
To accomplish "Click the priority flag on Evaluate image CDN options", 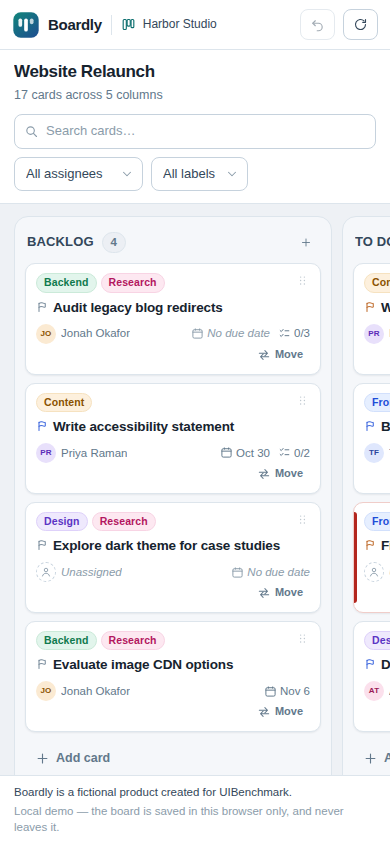I will (42, 665).
